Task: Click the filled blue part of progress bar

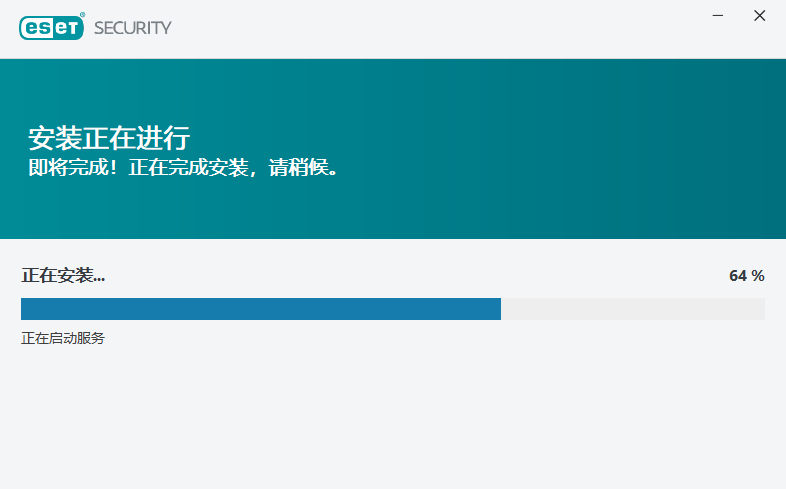Action: coord(261,309)
